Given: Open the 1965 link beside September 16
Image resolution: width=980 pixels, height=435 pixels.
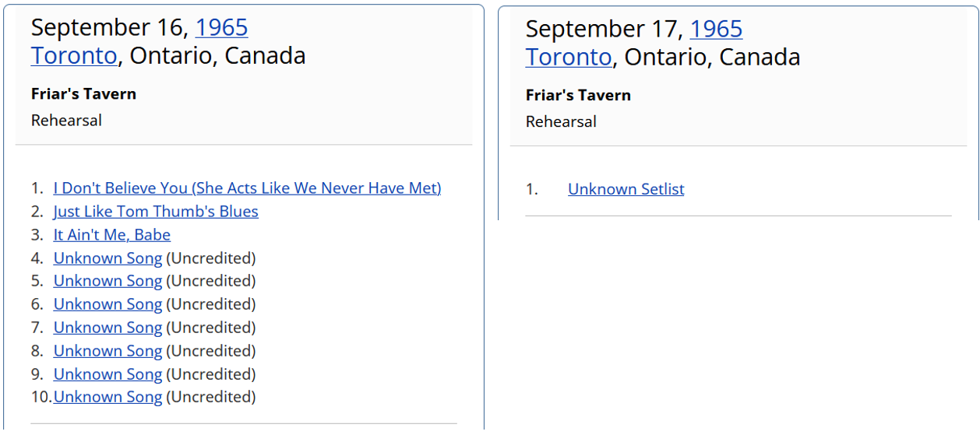Looking at the screenshot, I should [221, 27].
